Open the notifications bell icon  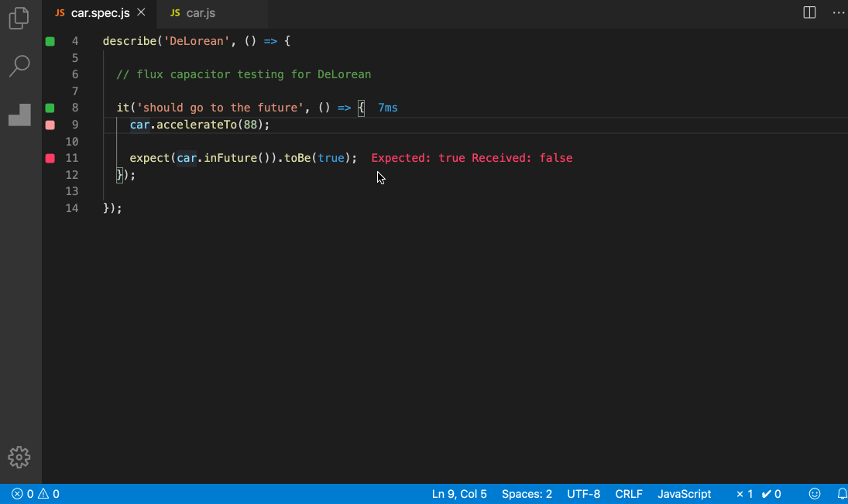[x=842, y=494]
